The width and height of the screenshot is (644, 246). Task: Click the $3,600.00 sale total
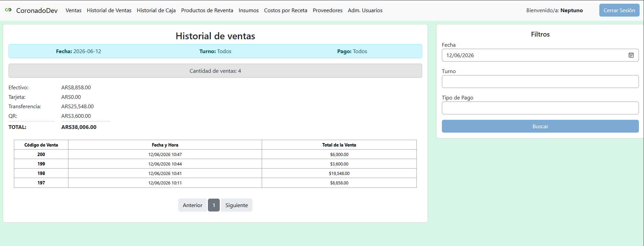point(339,164)
